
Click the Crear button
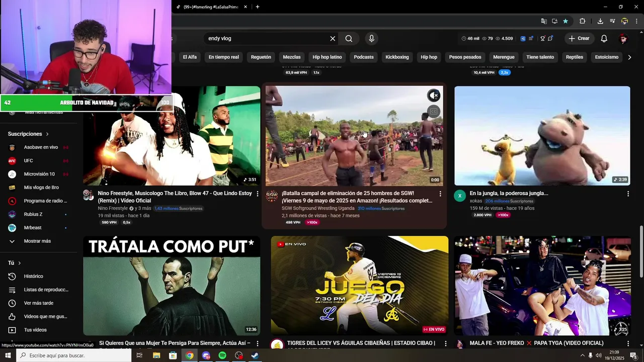click(579, 39)
